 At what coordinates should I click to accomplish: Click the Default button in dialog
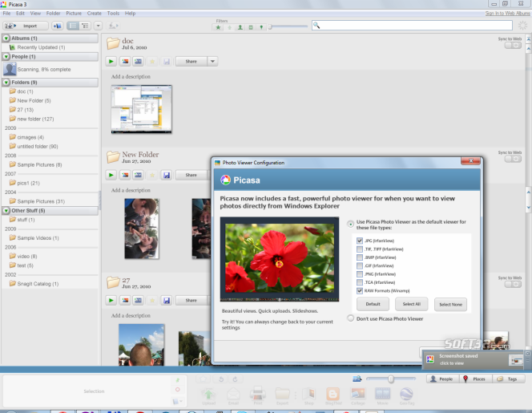coord(373,304)
